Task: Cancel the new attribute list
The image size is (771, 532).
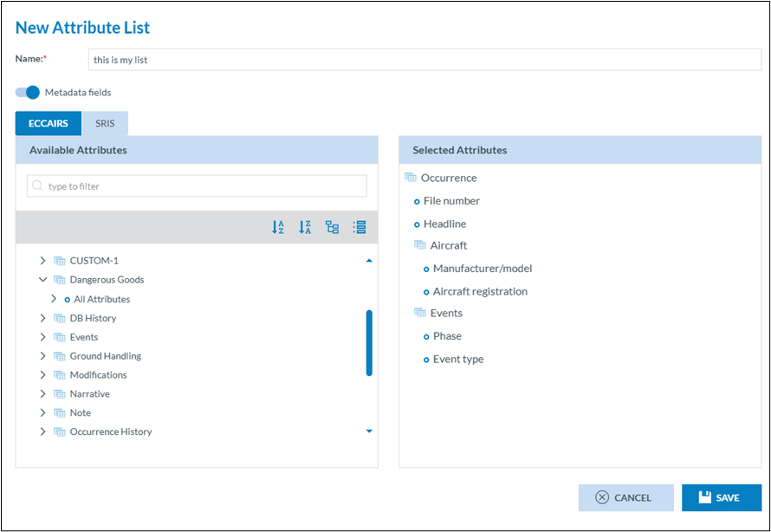Action: [625, 497]
